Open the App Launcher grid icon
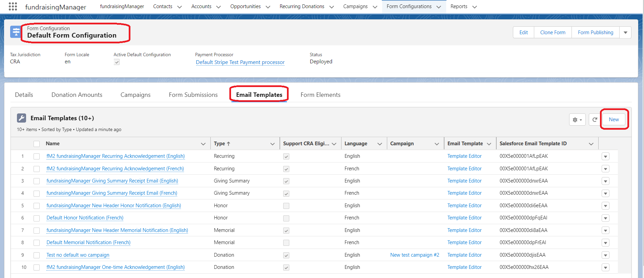This screenshot has width=644, height=278. click(x=13, y=6)
